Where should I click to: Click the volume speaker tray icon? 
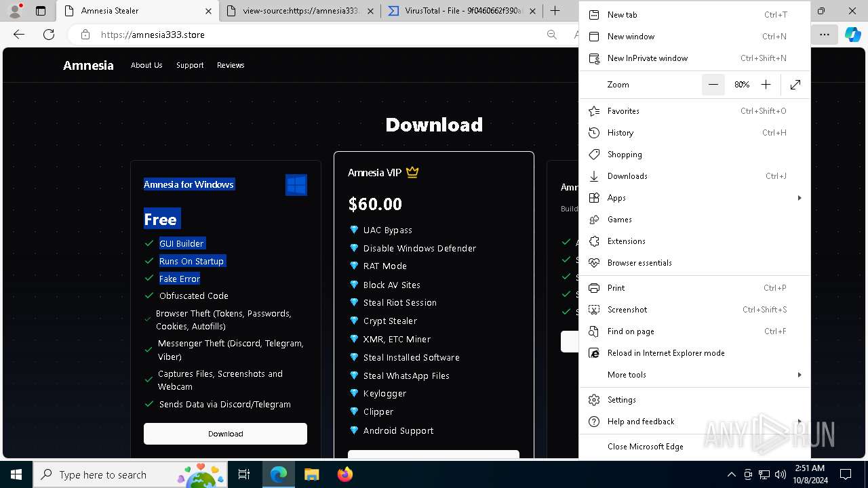781,474
